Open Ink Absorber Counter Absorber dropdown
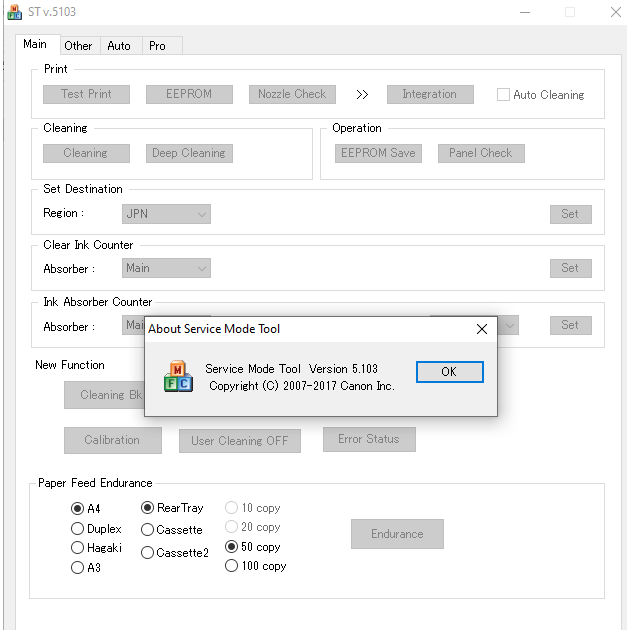627x630 pixels. tap(133, 325)
